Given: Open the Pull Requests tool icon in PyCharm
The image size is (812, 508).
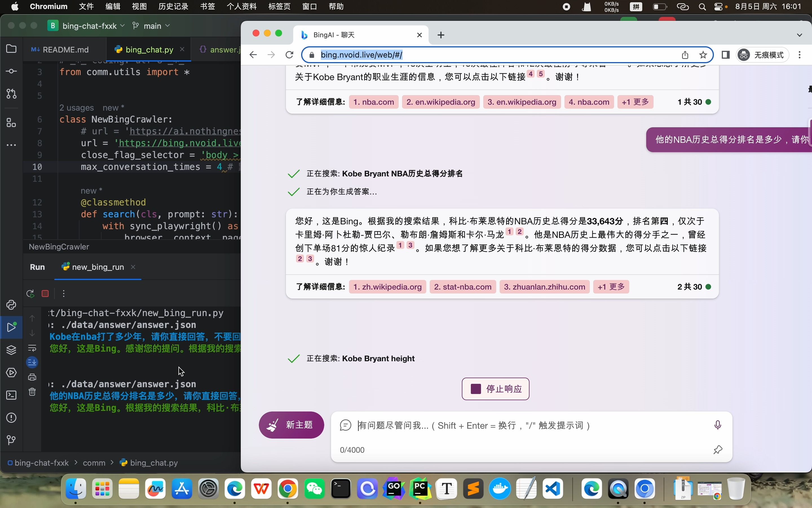Looking at the screenshot, I should [x=11, y=94].
